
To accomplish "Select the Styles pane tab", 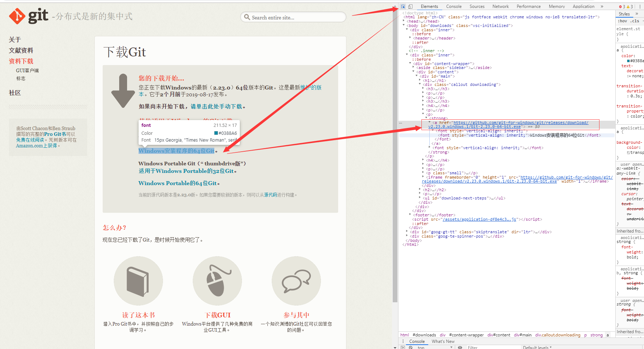I will (624, 14).
